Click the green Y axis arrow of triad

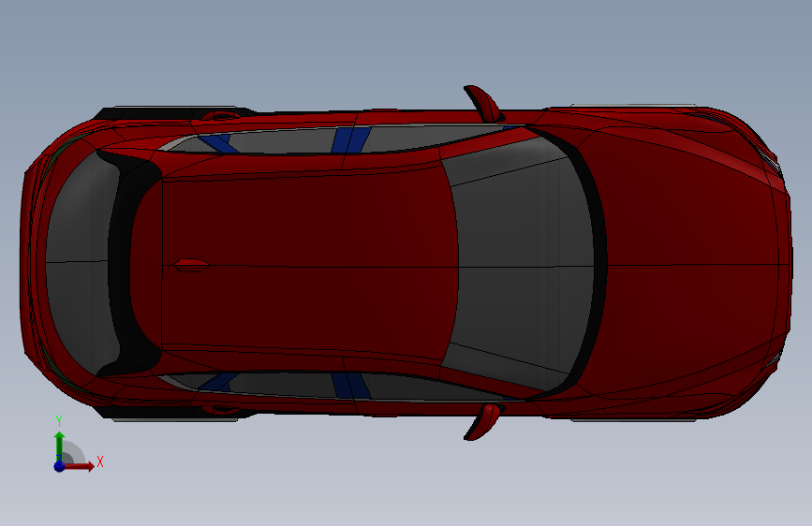coord(60,445)
